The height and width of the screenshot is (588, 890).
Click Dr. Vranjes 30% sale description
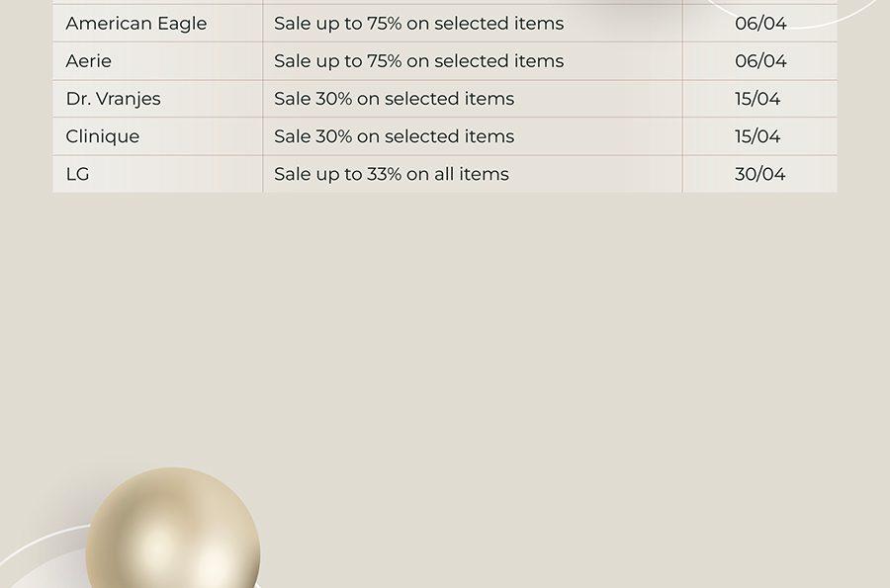pyautogui.click(x=394, y=99)
